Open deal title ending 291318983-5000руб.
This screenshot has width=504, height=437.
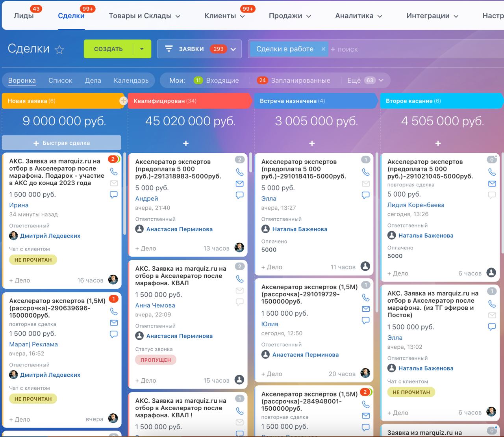(x=178, y=169)
